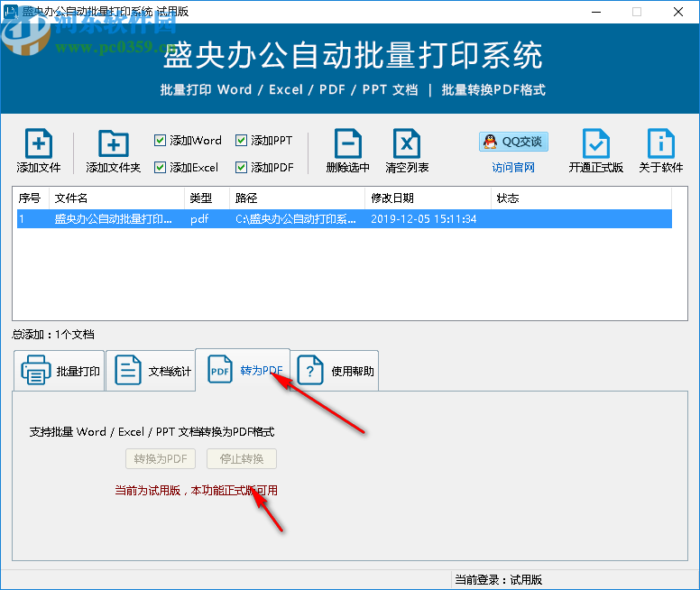Sort by the 文件名 column header

coord(117,198)
